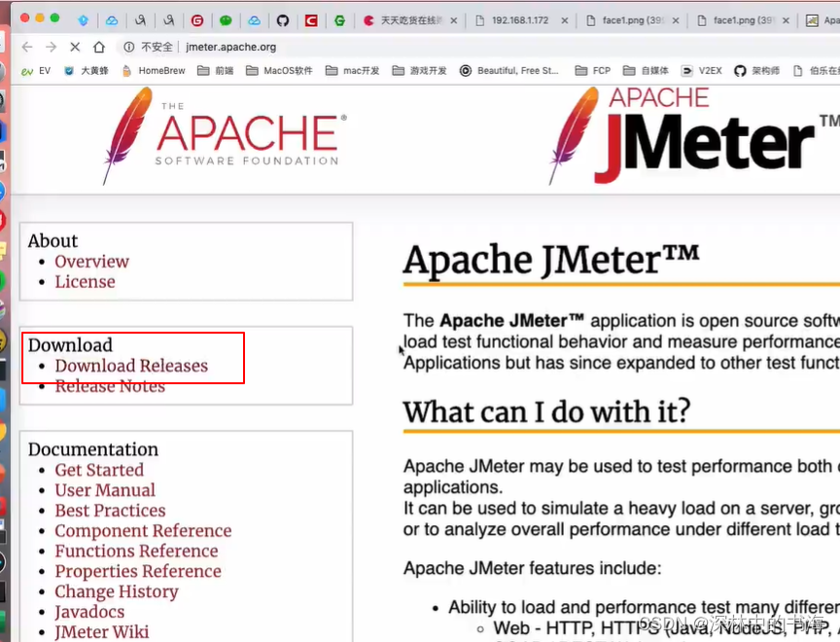
Task: Switch to the pinned red circled G tab
Action: [x=197, y=20]
